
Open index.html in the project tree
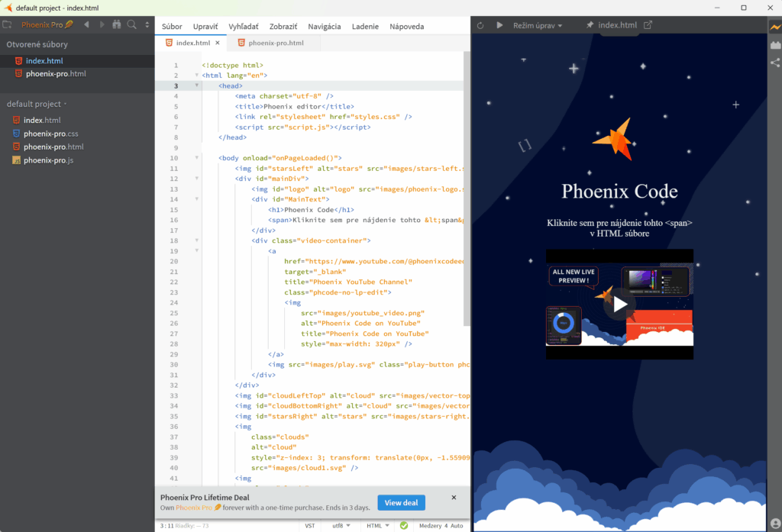click(42, 120)
